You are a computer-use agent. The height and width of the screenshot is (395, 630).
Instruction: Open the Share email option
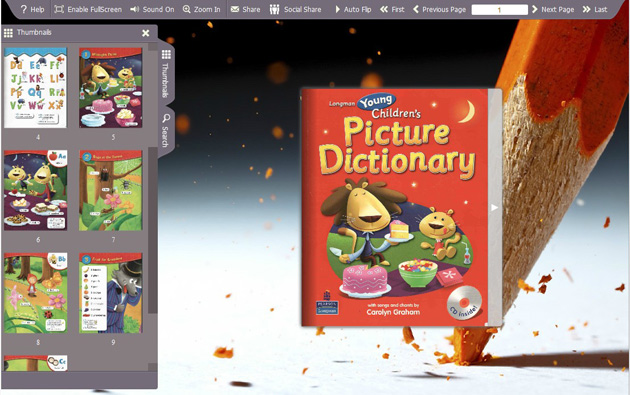245,9
